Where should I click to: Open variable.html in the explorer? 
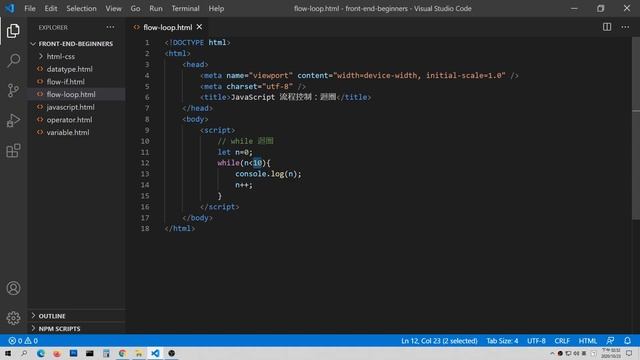(x=76, y=132)
